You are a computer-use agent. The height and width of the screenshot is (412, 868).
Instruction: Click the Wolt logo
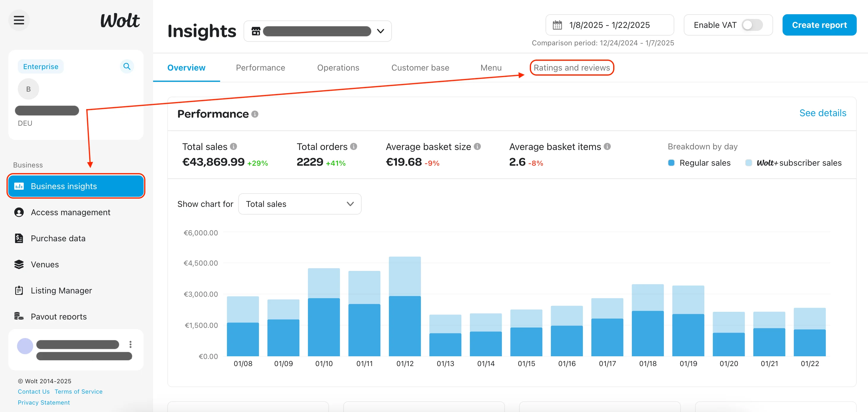pyautogui.click(x=120, y=20)
